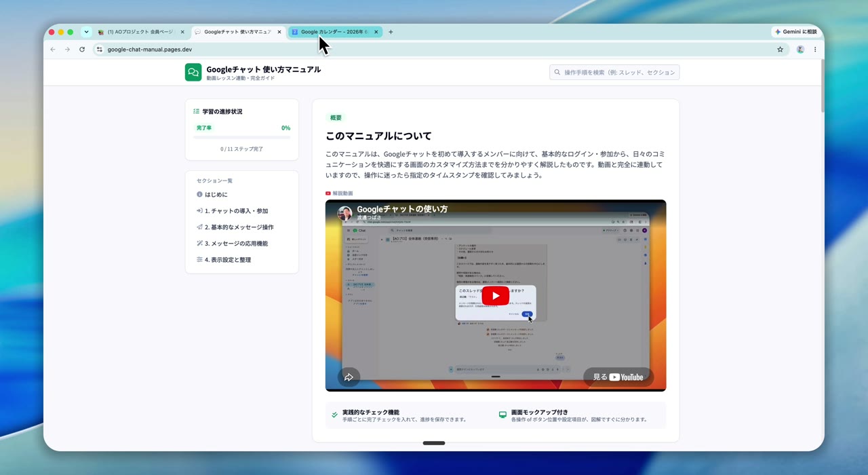Image resolution: width=868 pixels, height=475 pixels.
Task: Click the 完了率 label
Action: pyautogui.click(x=204, y=128)
